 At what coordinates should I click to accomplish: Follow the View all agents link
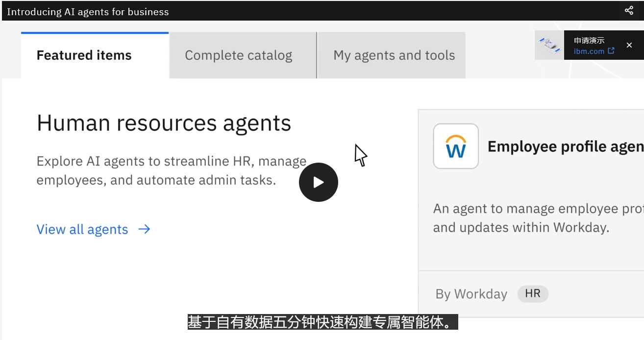[x=82, y=229]
